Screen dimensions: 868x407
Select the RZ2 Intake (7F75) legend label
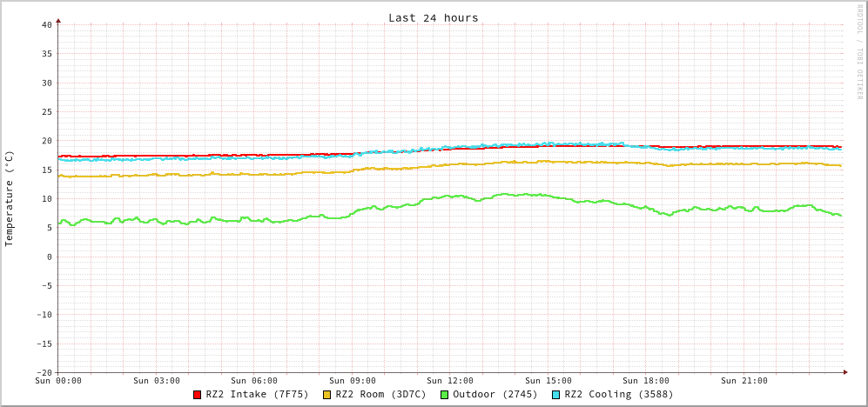click(257, 394)
